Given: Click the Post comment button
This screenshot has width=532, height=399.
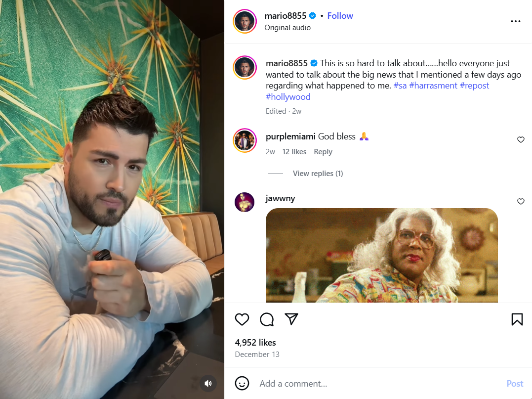Looking at the screenshot, I should pyautogui.click(x=515, y=383).
